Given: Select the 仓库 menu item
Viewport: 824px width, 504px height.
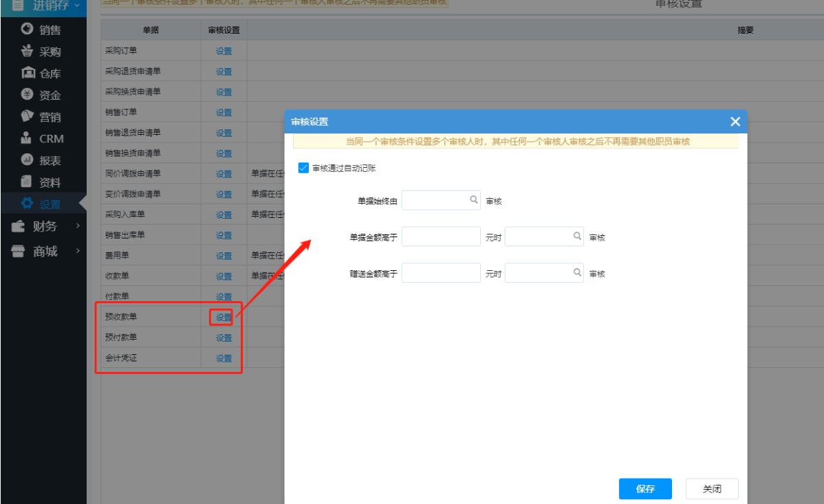Looking at the screenshot, I should [x=50, y=74].
